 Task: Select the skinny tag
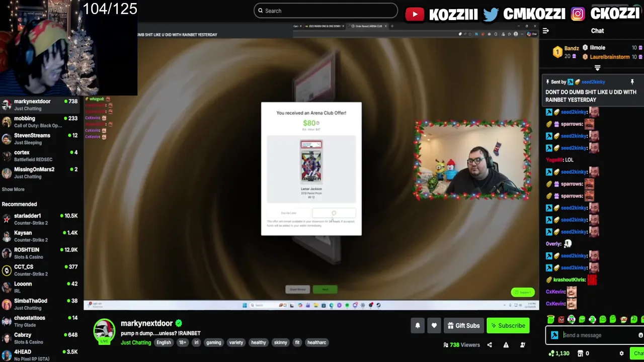pyautogui.click(x=281, y=343)
